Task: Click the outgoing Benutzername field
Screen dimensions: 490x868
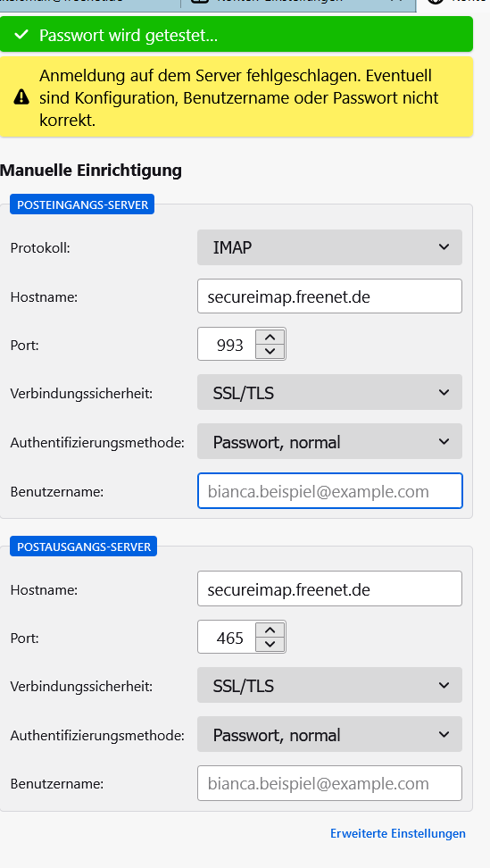Action: coord(329,783)
